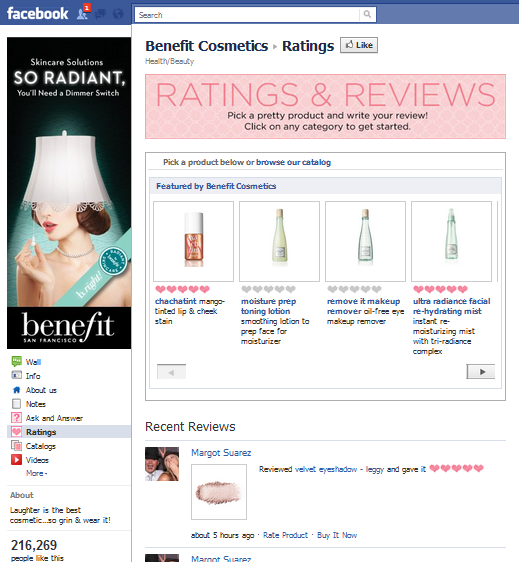Open the chachatint product thumbnail

tap(194, 241)
